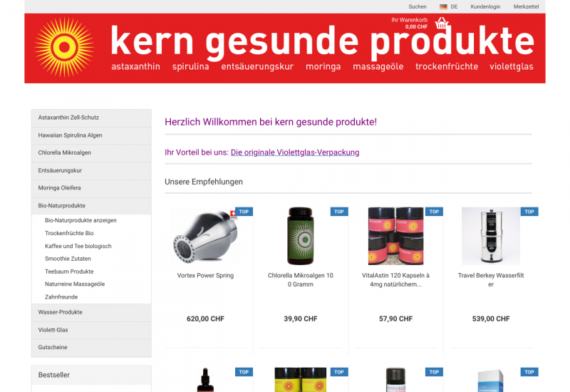Open the Gutscheine category
The height and width of the screenshot is (392, 570).
(91, 348)
